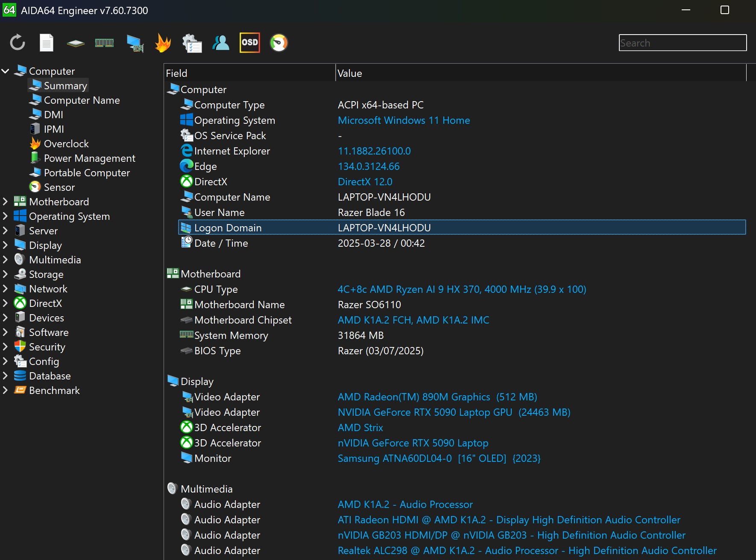
Task: Open the nVIDIA GB203 HDMI/DP audio link
Action: [511, 535]
